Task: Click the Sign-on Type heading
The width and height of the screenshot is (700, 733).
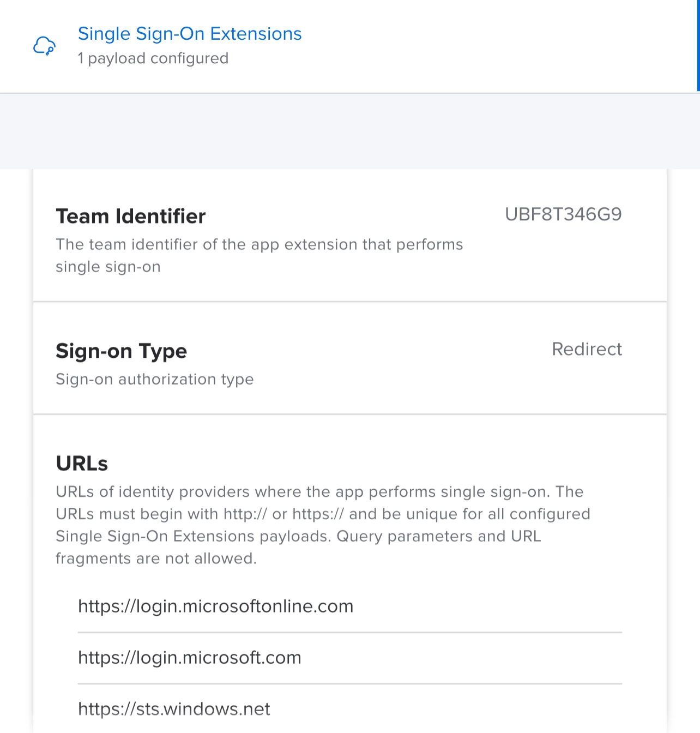Action: 122,351
